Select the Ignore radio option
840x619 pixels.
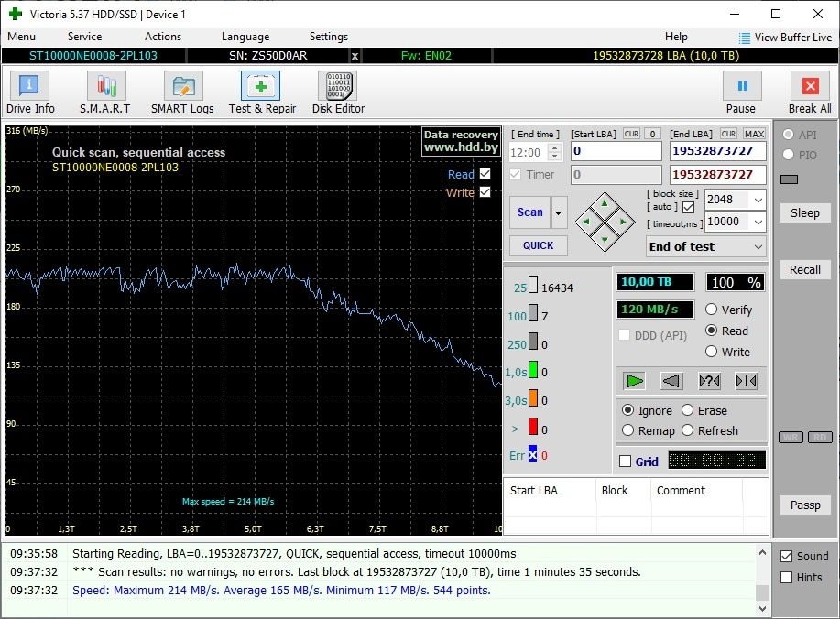point(627,409)
